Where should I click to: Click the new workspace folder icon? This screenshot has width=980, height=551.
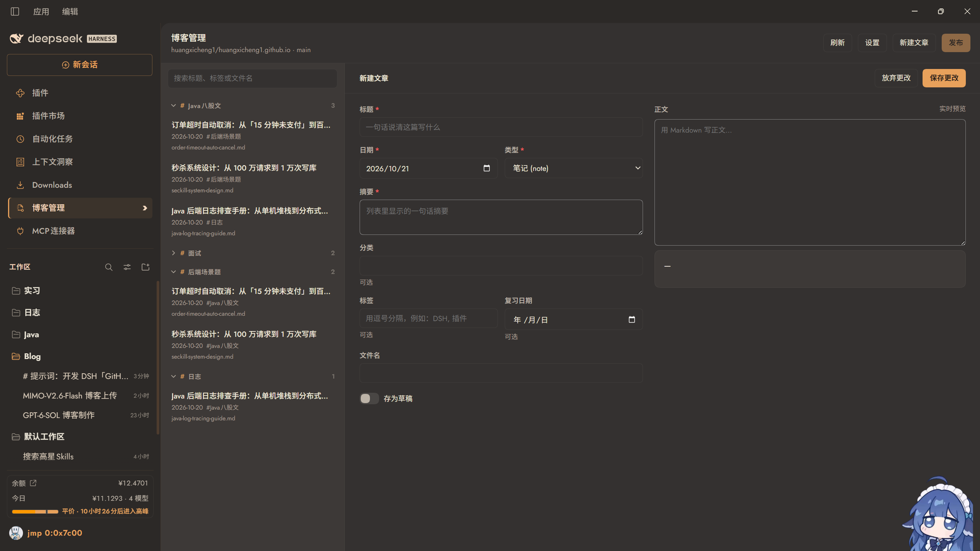click(x=146, y=267)
